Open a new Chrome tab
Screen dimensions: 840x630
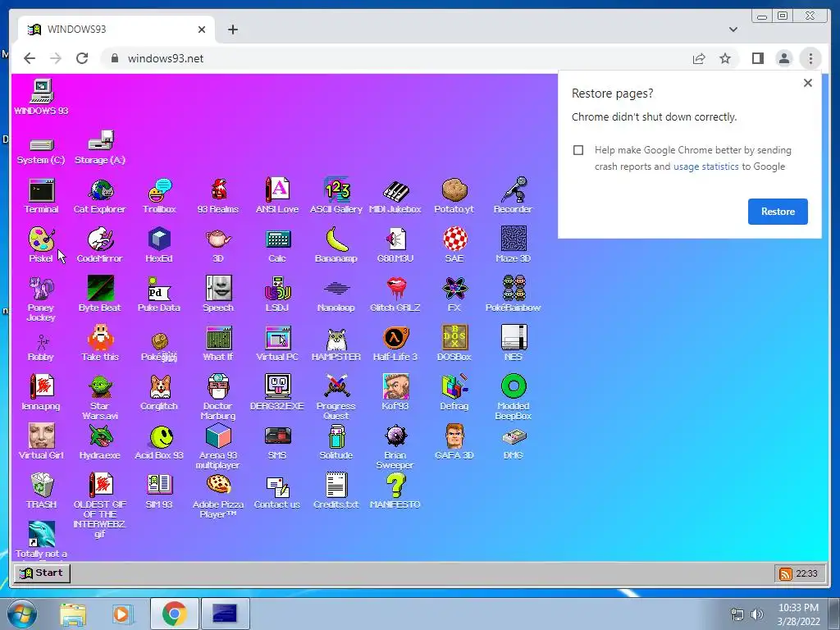point(232,30)
